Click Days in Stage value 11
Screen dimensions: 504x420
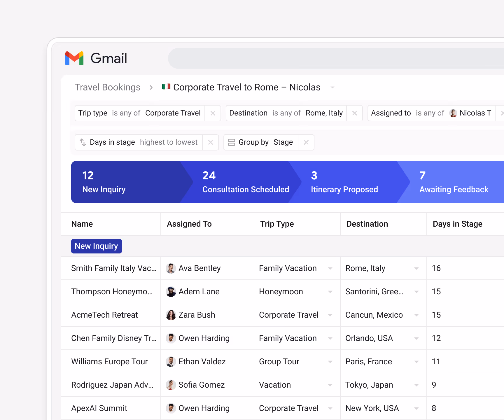(436, 362)
